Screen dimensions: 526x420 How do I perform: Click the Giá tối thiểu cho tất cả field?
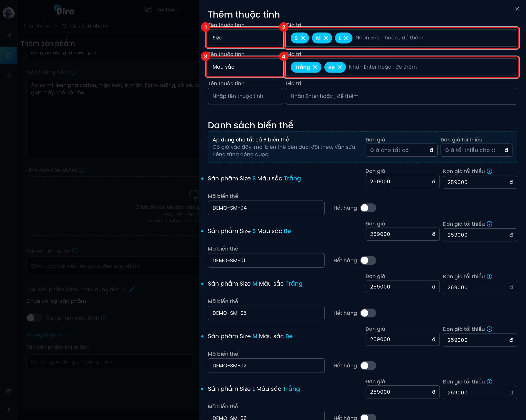pyautogui.click(x=476, y=150)
